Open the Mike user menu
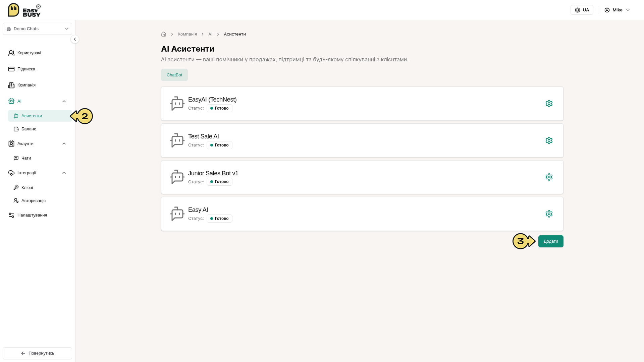This screenshot has width=644, height=362. pos(617,10)
